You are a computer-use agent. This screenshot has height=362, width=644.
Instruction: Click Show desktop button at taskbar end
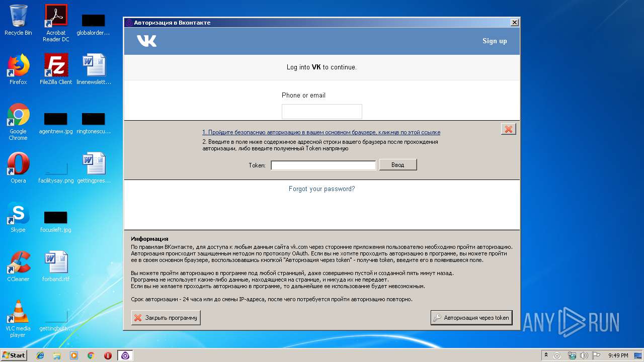click(x=639, y=355)
